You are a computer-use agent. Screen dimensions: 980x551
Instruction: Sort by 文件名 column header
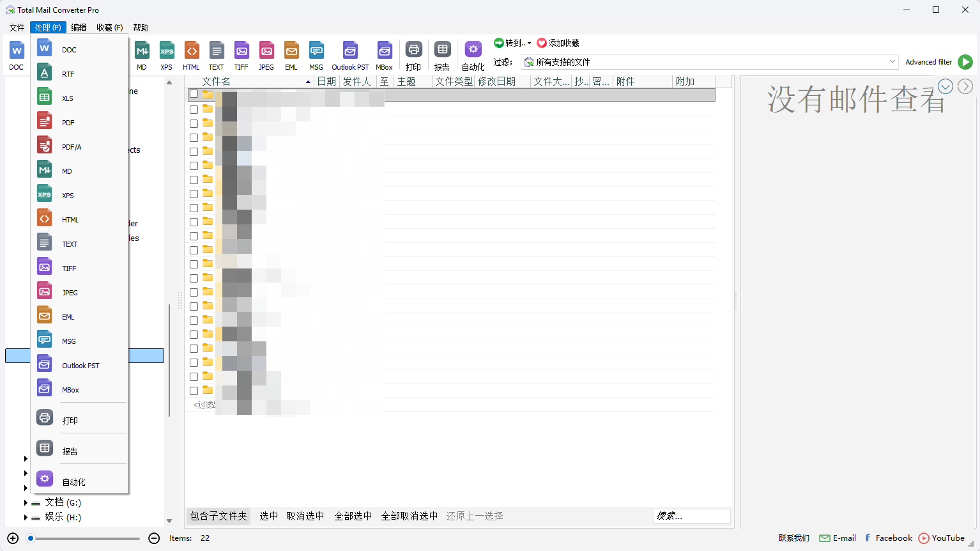[250, 81]
